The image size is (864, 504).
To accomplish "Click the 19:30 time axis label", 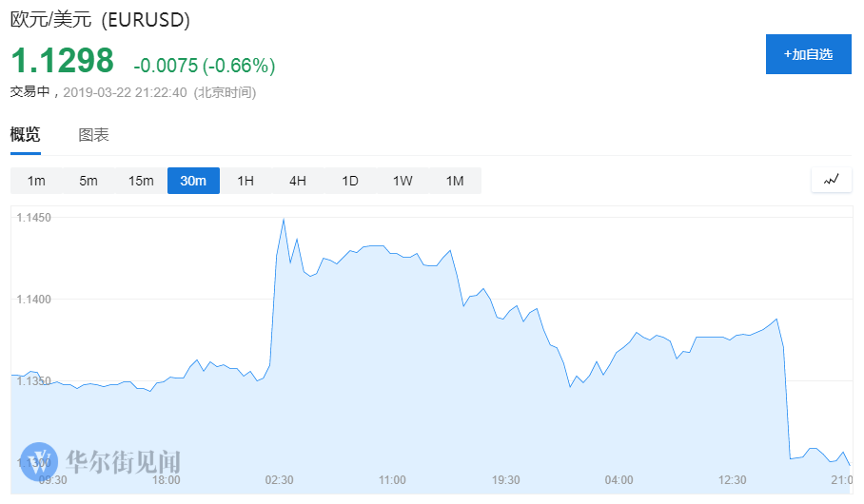I will [x=505, y=480].
